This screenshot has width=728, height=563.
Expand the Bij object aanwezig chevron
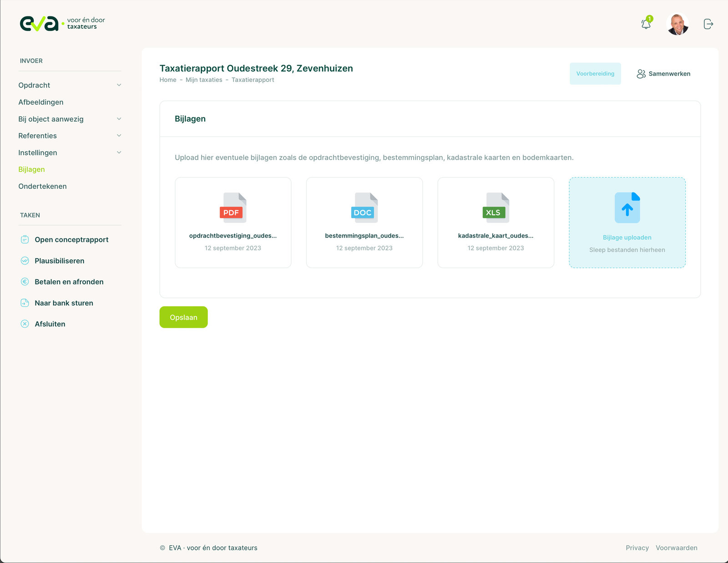click(119, 119)
